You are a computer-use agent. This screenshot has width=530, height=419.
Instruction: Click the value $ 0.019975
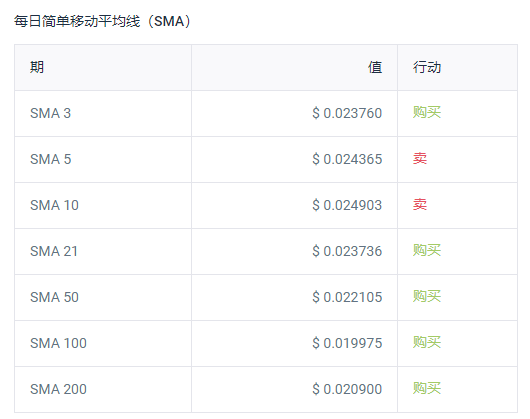coord(347,343)
